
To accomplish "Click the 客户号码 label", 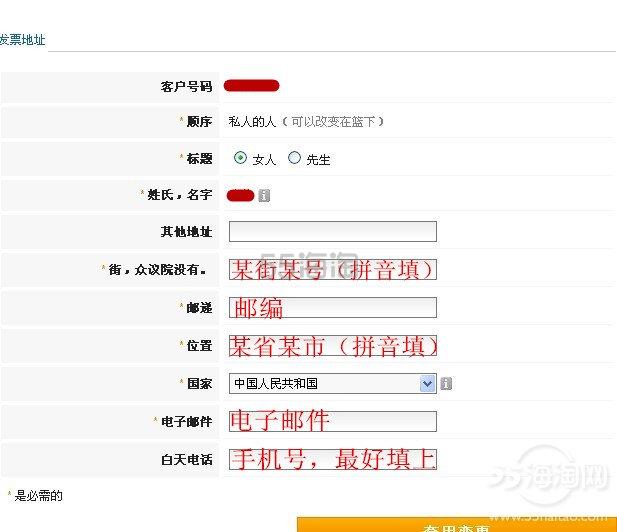I will [187, 86].
